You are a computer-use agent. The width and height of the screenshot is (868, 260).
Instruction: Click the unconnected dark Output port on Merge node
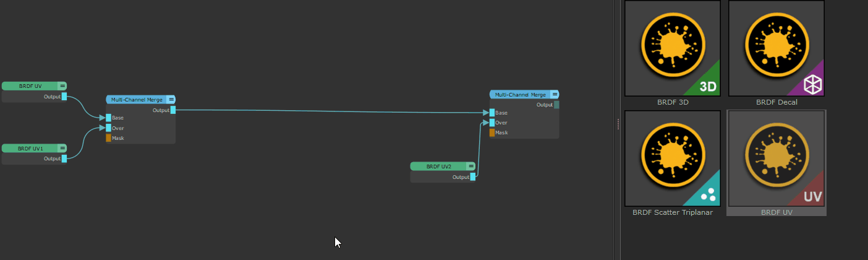(556, 105)
